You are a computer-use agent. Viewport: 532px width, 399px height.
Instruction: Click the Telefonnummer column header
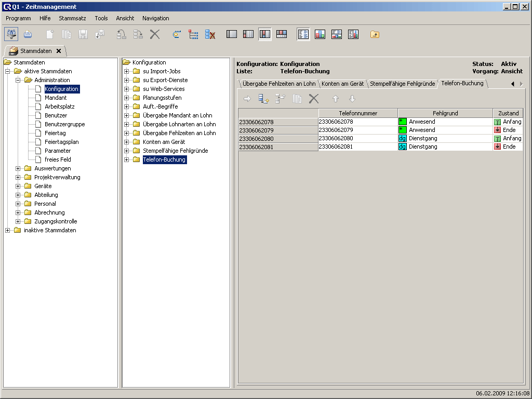358,113
